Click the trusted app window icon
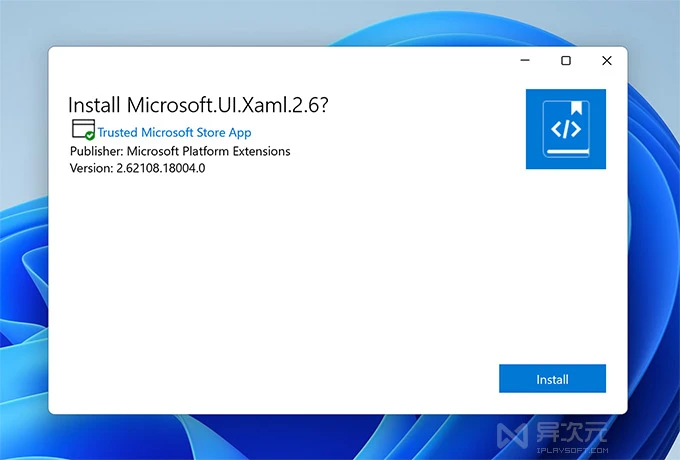The height and width of the screenshot is (460, 680). click(x=81, y=129)
